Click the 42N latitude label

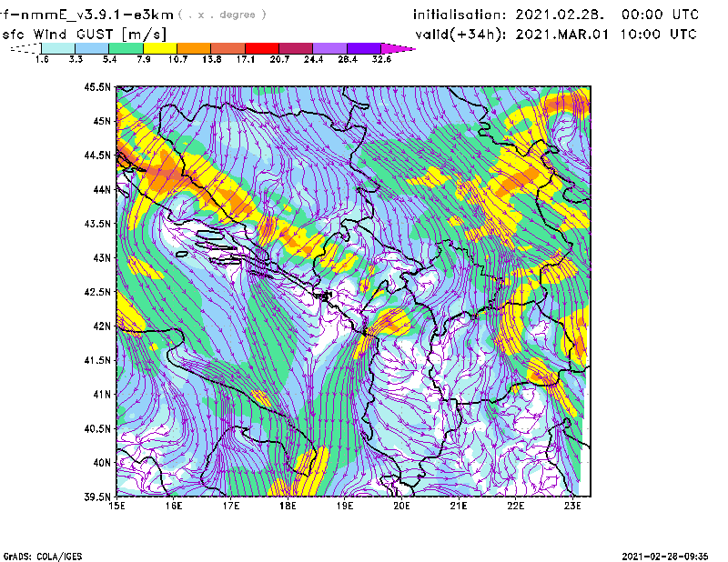pyautogui.click(x=102, y=326)
